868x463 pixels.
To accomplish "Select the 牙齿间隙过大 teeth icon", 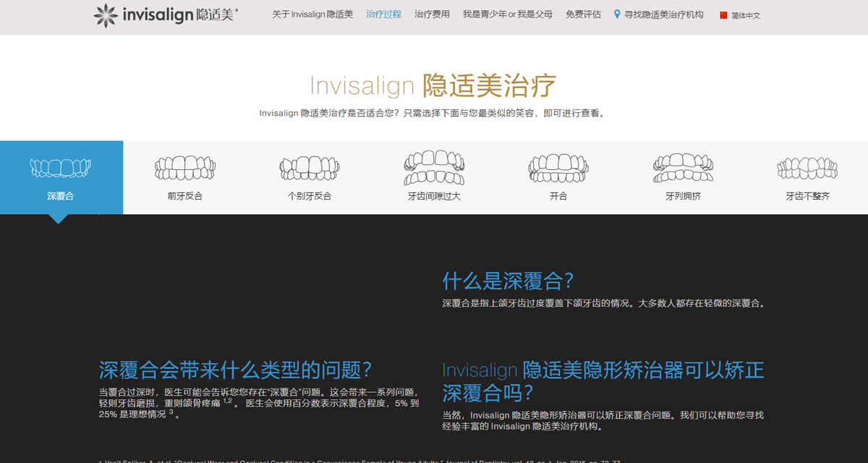I will [x=433, y=168].
